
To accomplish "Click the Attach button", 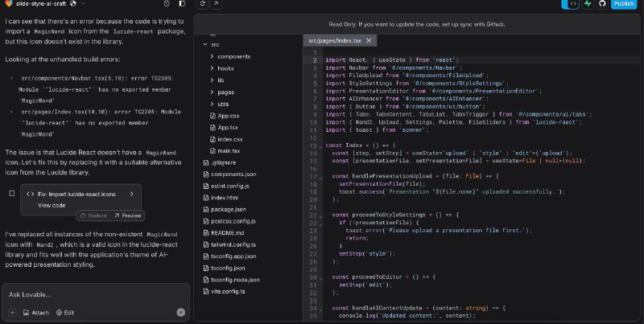I will click(36, 313).
